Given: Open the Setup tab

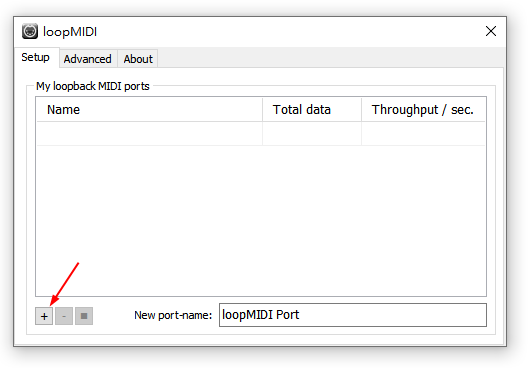Looking at the screenshot, I should 36,58.
